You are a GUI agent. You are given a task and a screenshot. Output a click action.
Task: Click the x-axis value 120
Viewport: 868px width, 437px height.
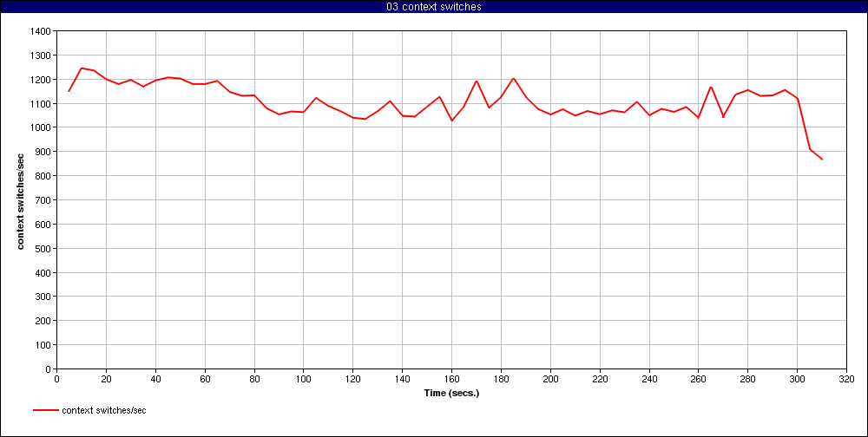352,379
